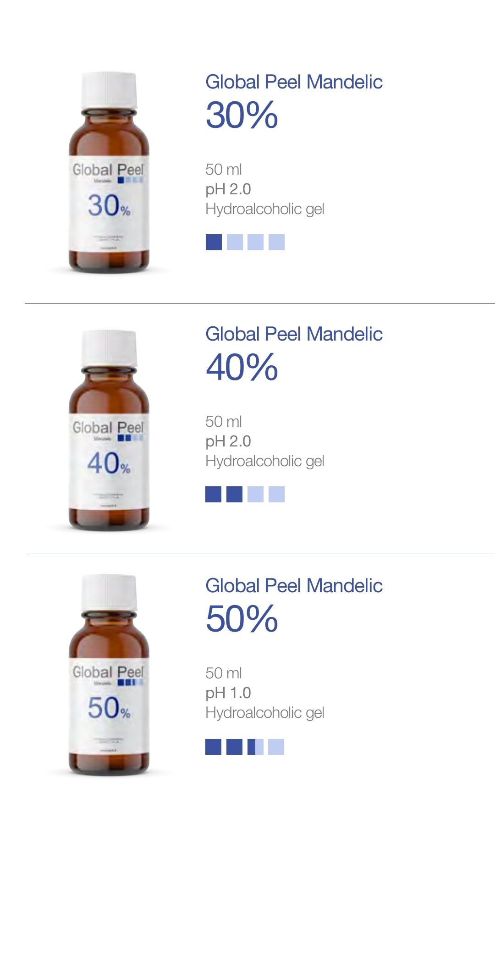Open the Global Peel Mandelic title above 50%
Screen dimensions: 495x980
294,586
